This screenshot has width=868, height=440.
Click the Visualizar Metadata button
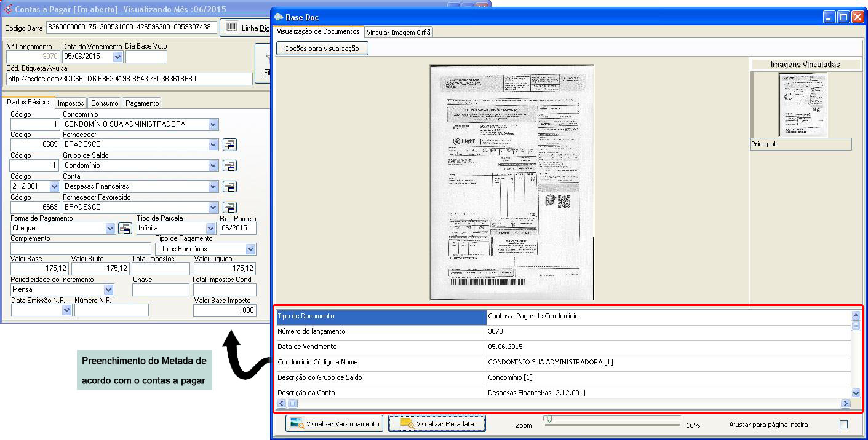437,423
